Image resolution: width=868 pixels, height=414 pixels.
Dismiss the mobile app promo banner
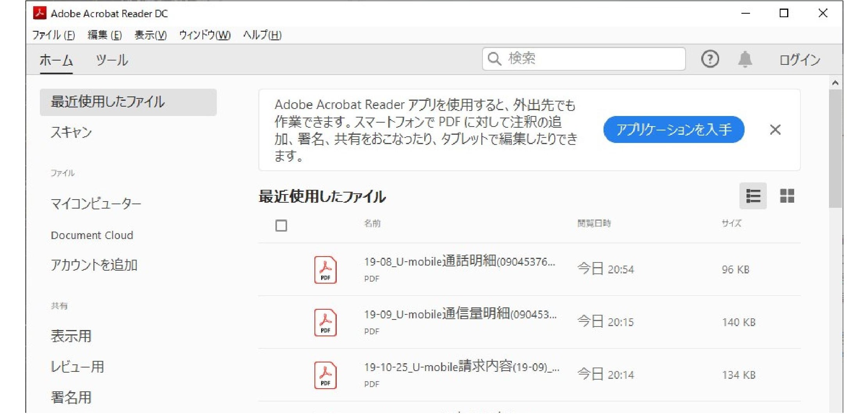(775, 130)
